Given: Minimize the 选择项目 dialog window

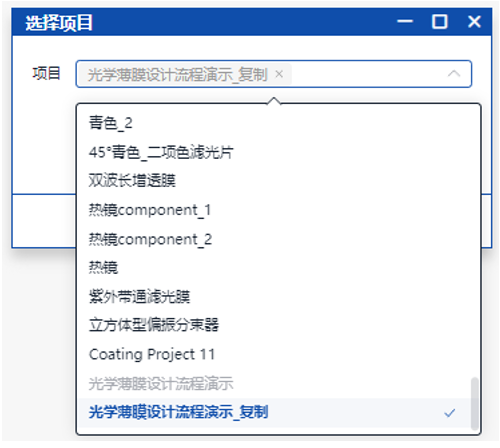Looking at the screenshot, I should 405,22.
